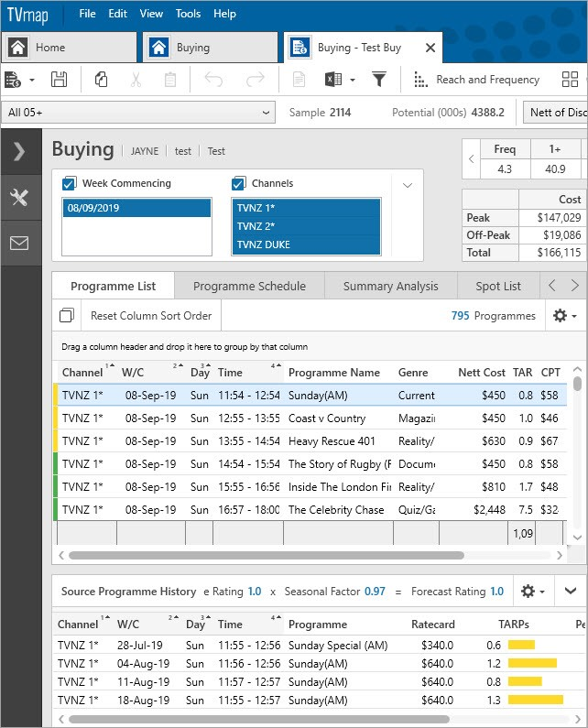Toggle the Week Commencing checkbox
Screen dimensions: 588x728
(69, 184)
